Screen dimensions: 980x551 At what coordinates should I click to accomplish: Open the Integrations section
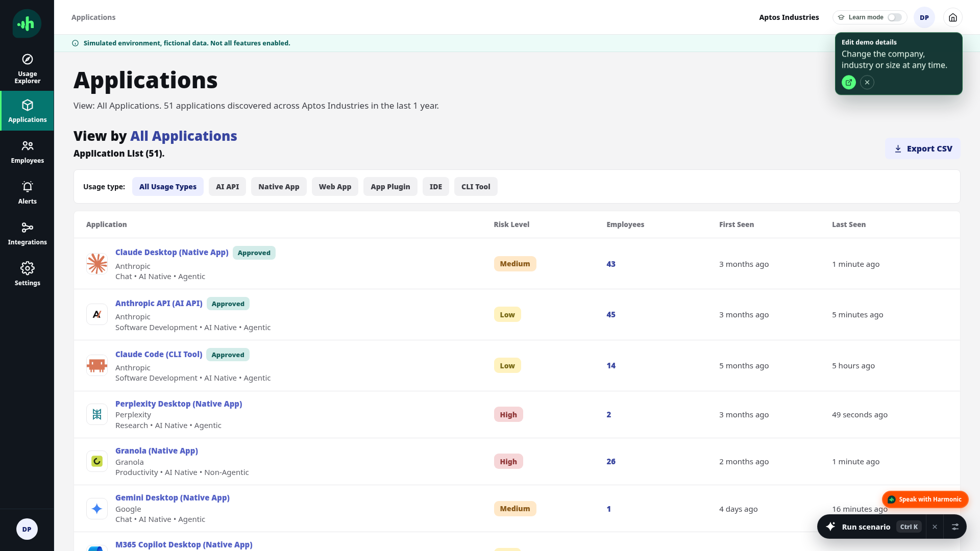(x=27, y=233)
